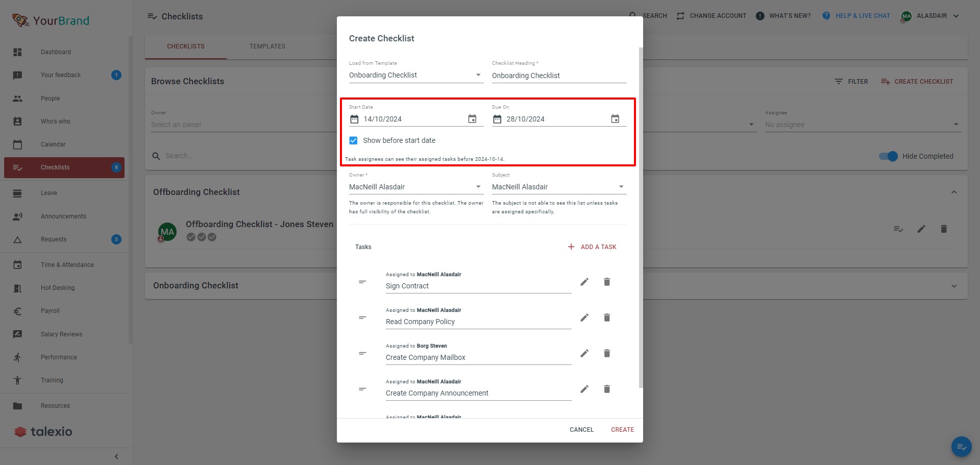Image resolution: width=980 pixels, height=465 pixels.
Task: Click CREATE to save the checklist
Action: click(x=622, y=429)
